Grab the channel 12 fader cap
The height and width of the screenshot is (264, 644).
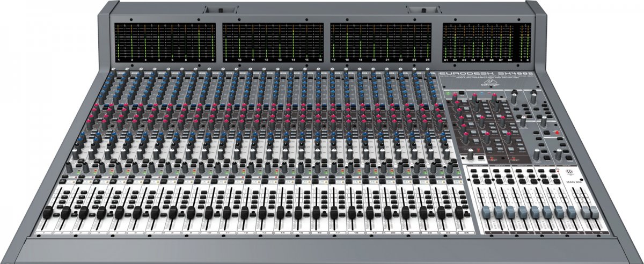coord(244,213)
